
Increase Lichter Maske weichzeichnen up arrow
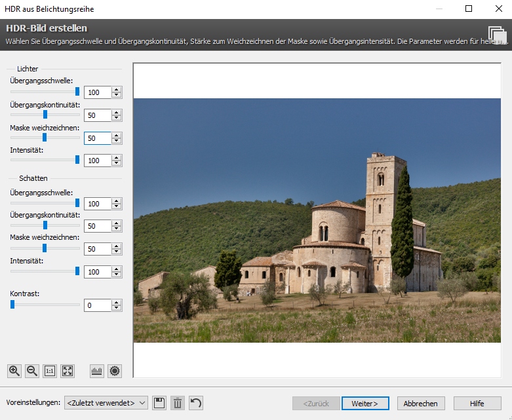116,135
